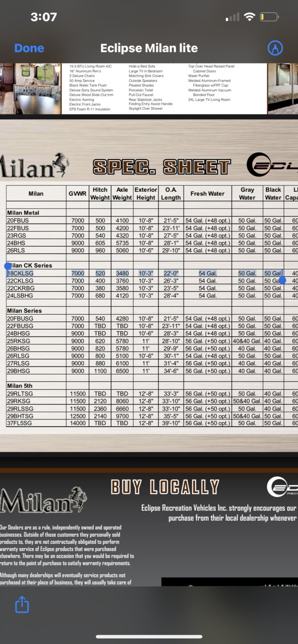Tap the 14000 GVWR value
This screenshot has width=298, height=644.
point(78,423)
